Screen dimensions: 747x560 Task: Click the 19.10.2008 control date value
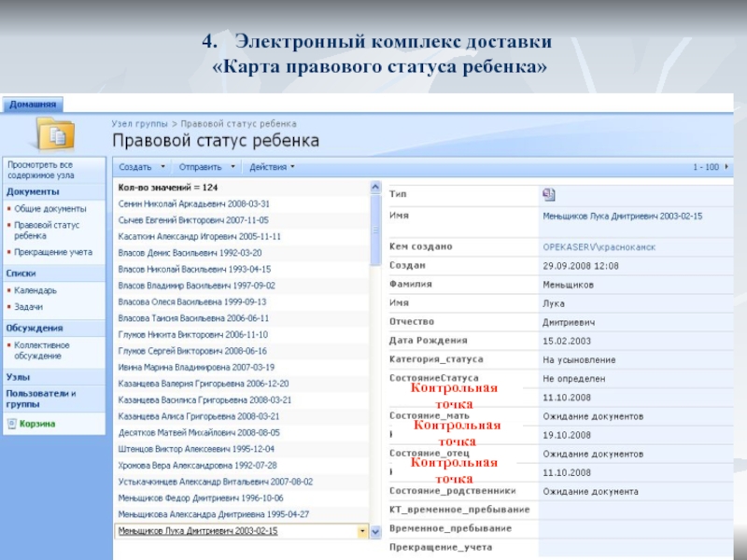click(567, 435)
